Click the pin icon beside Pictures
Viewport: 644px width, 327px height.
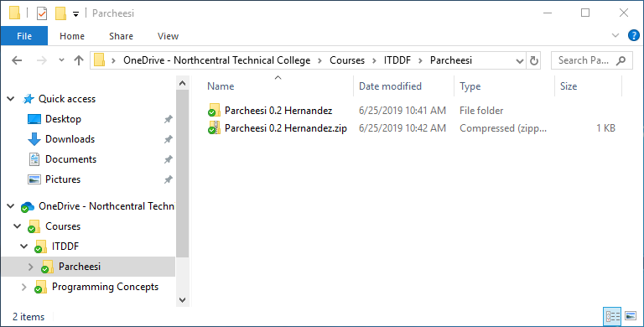[x=168, y=179]
